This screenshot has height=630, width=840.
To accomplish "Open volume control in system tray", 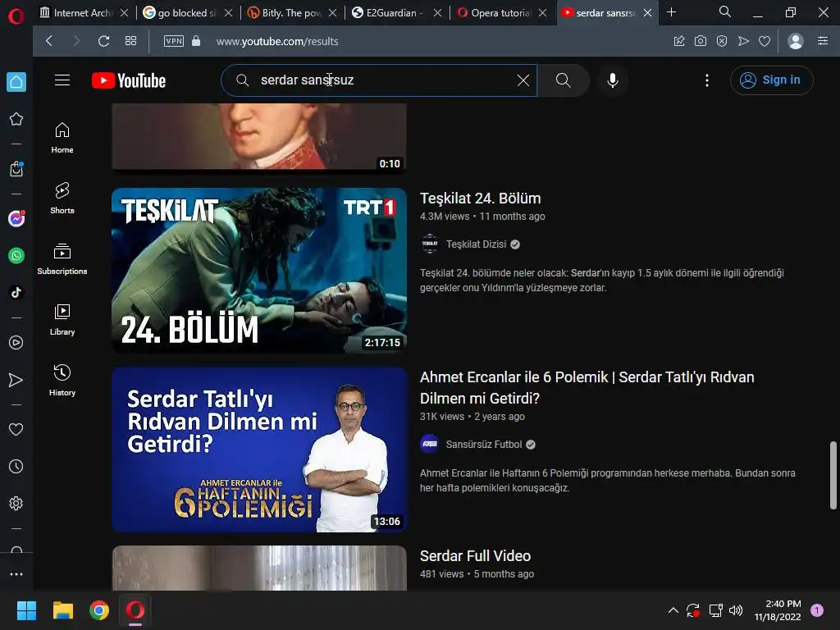I will click(736, 610).
